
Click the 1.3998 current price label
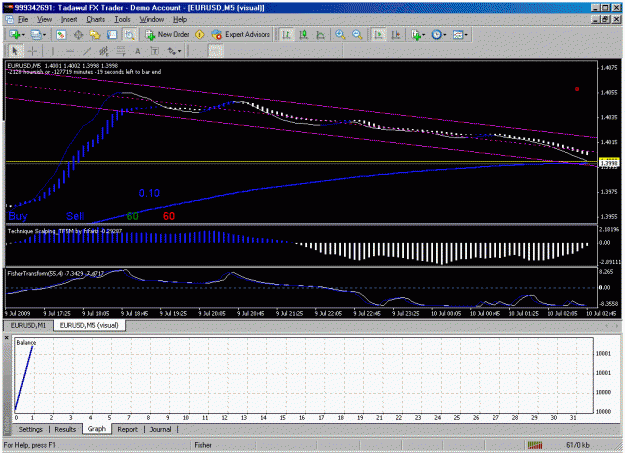(x=609, y=163)
